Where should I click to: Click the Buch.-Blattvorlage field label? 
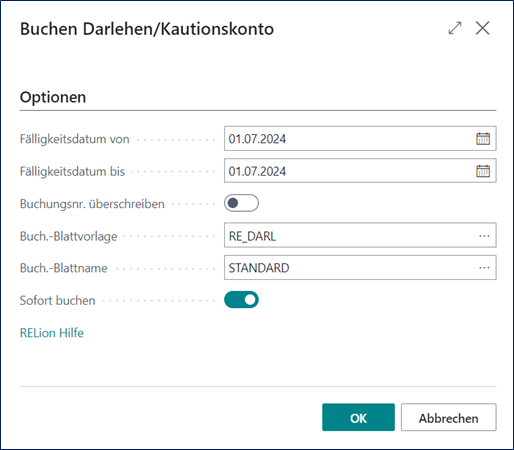(69, 236)
